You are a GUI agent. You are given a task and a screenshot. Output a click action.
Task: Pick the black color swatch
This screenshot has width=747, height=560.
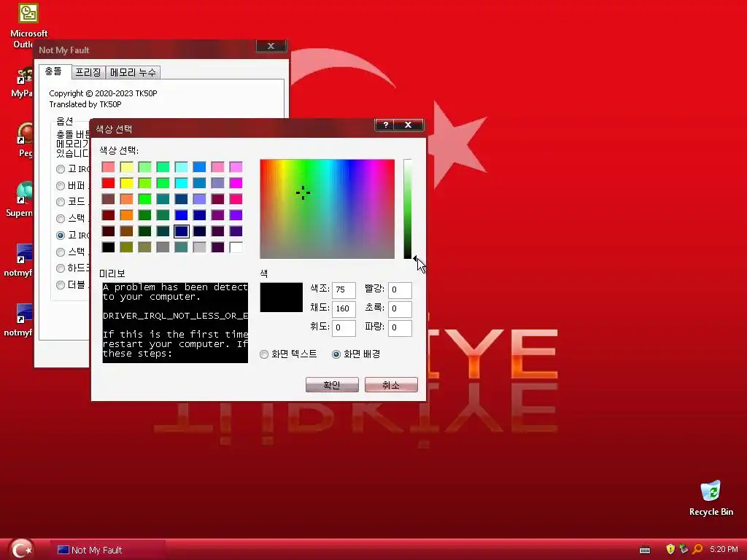pyautogui.click(x=108, y=247)
